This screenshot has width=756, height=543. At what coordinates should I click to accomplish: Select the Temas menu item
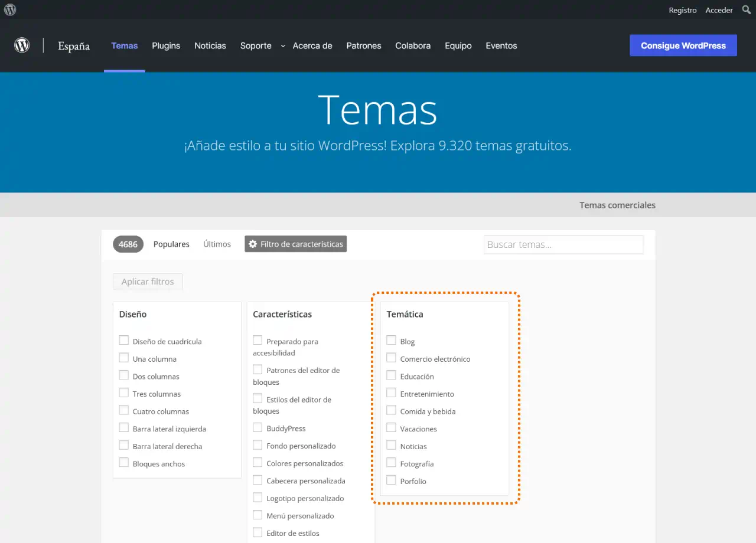[x=125, y=45]
